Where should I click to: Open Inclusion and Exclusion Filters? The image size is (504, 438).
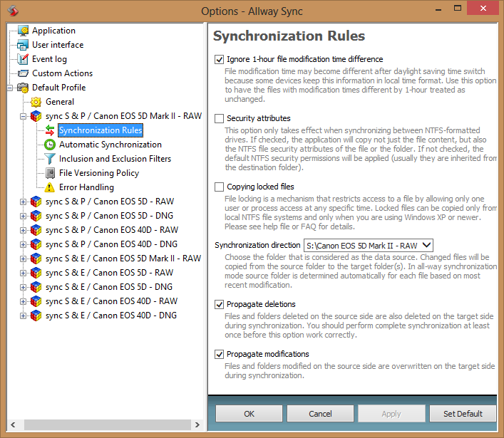(x=115, y=159)
